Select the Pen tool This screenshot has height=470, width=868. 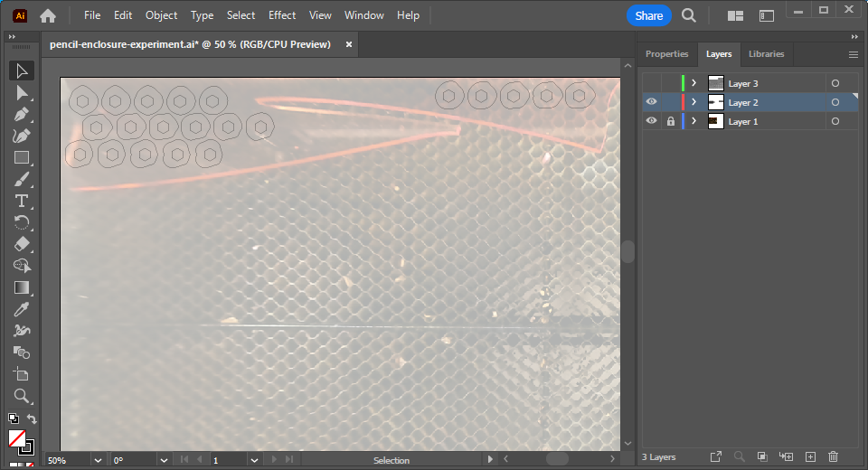(22, 115)
